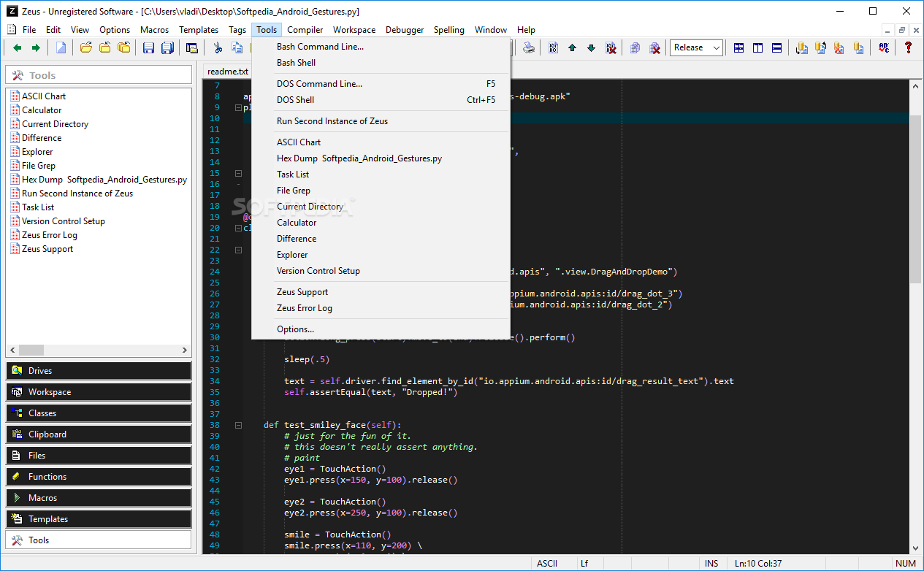Viewport: 924px width, 571px height.
Task: Click the two-row split window icon
Action: (x=777, y=48)
